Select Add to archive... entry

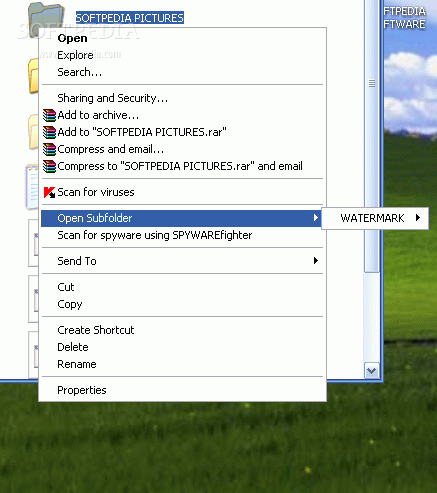click(182, 115)
